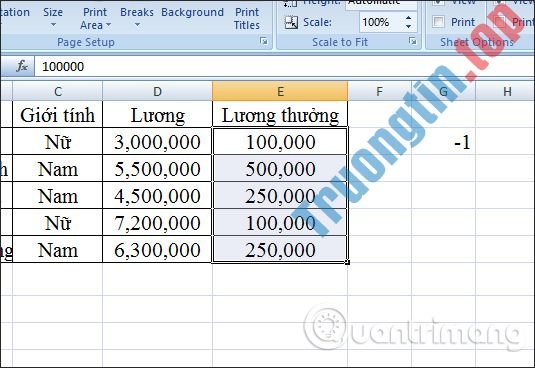Open the Page Setup dialog launcher
Screen dimensions: 535x368
[x=263, y=41]
